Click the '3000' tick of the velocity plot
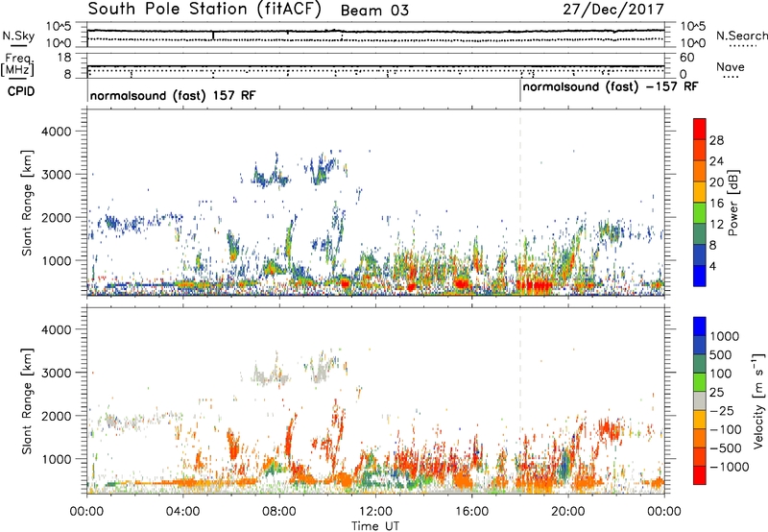The height and width of the screenshot is (532, 768). [x=57, y=373]
